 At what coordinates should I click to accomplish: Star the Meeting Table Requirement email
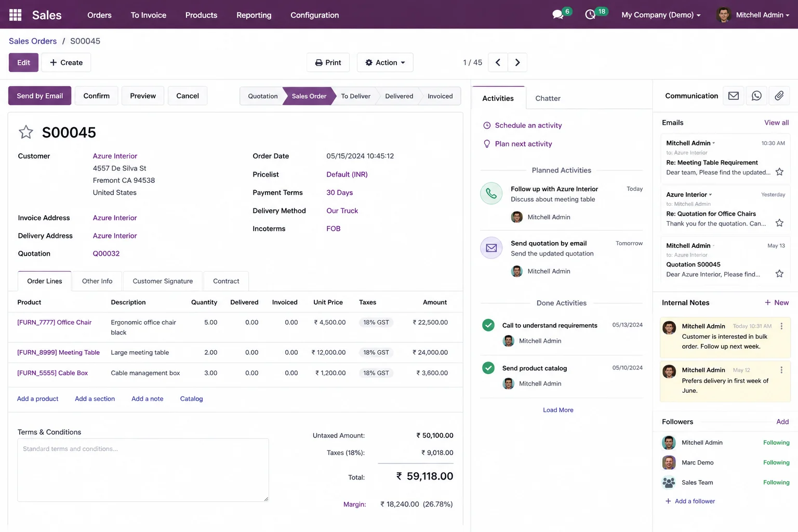[779, 172]
